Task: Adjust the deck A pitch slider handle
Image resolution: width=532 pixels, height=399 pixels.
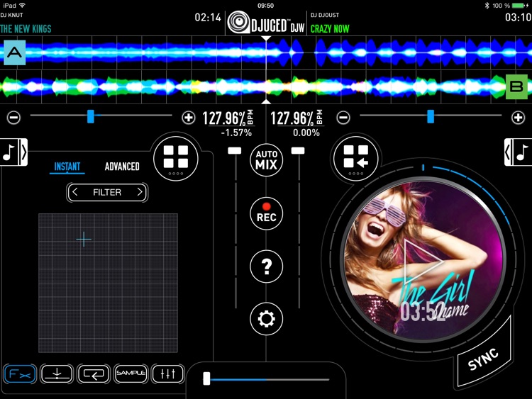Action: coord(91,116)
